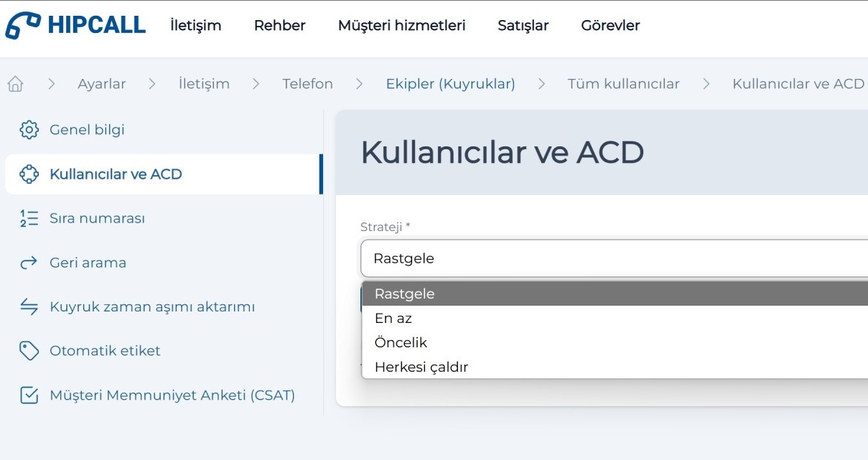
Task: Click the Genel bilgi gear icon
Action: 29,130
